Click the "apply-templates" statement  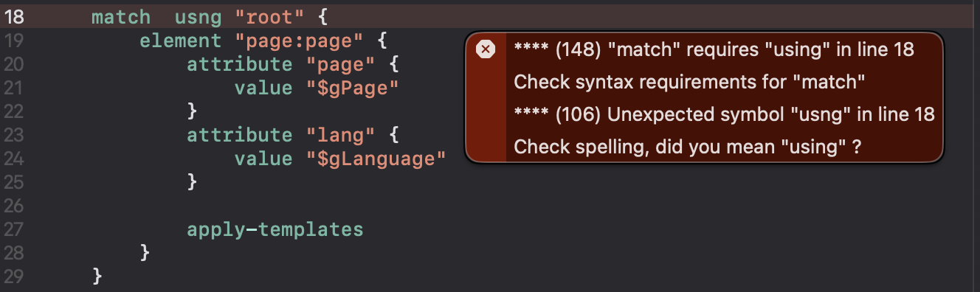coord(275,229)
